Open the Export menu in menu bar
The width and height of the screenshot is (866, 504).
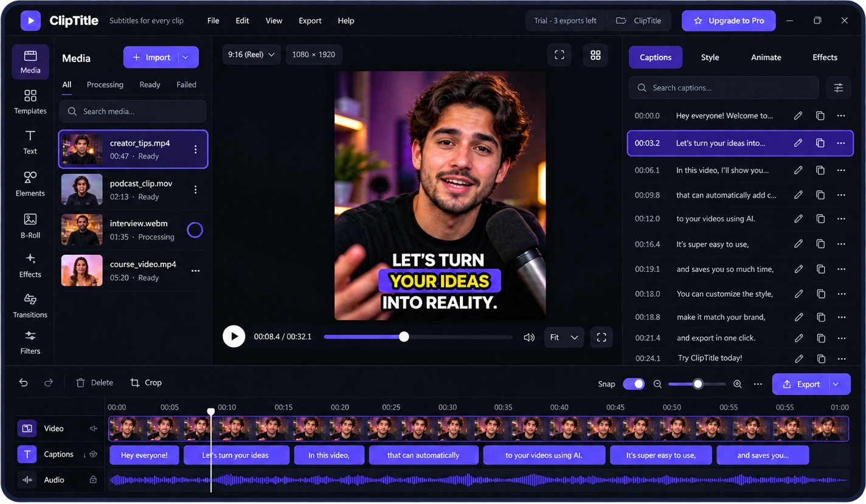[x=310, y=21]
